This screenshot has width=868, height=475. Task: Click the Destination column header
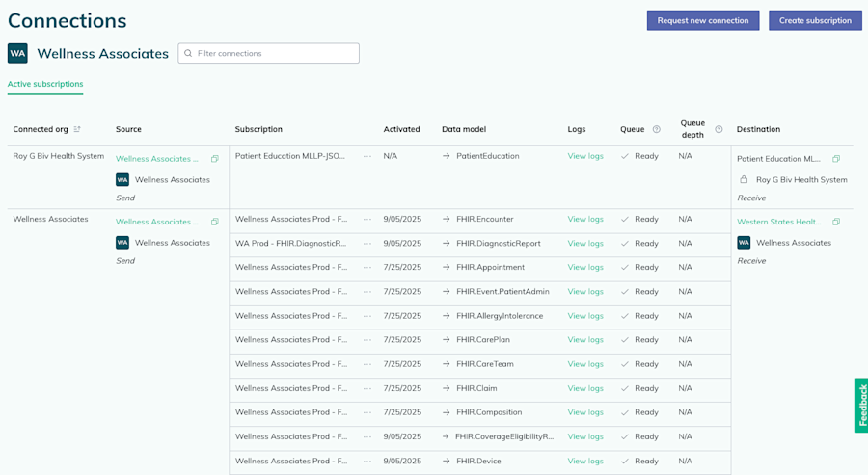tap(758, 129)
